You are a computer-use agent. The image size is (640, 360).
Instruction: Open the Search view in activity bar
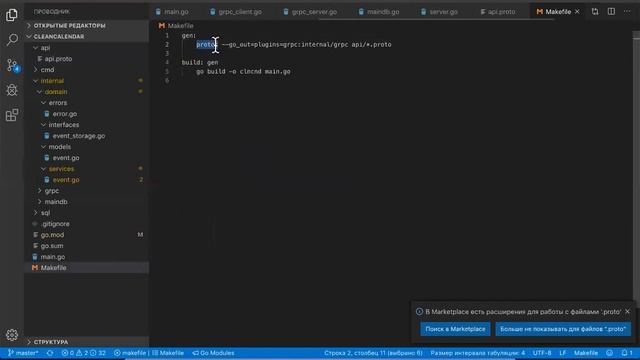coord(12,40)
